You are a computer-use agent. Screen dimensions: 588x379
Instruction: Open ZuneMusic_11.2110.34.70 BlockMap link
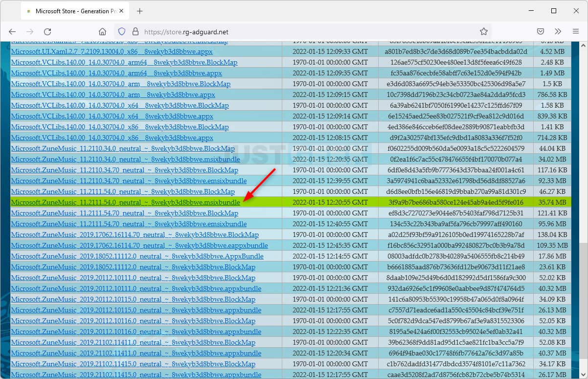(125, 170)
